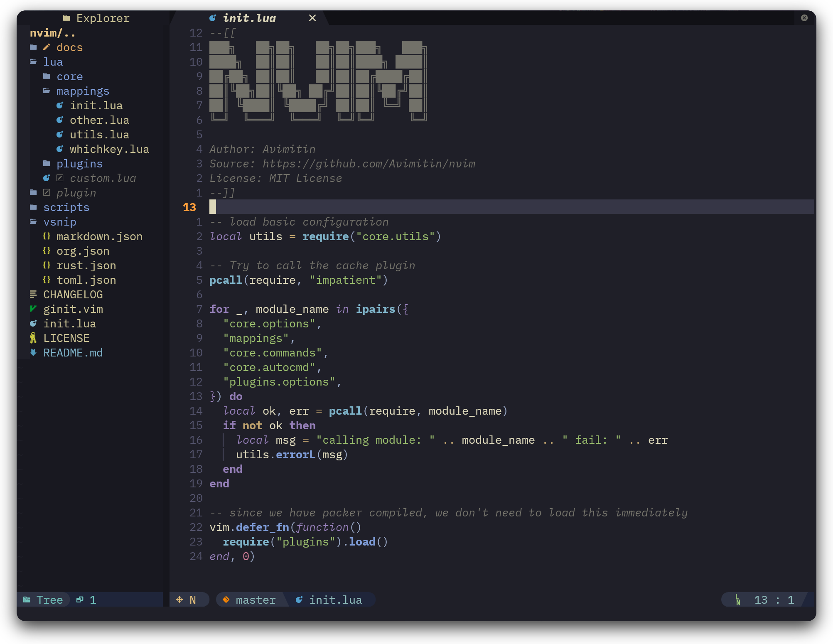The image size is (833, 644).
Task: Click the markdown arrow icon beside README.md
Action: 33,353
